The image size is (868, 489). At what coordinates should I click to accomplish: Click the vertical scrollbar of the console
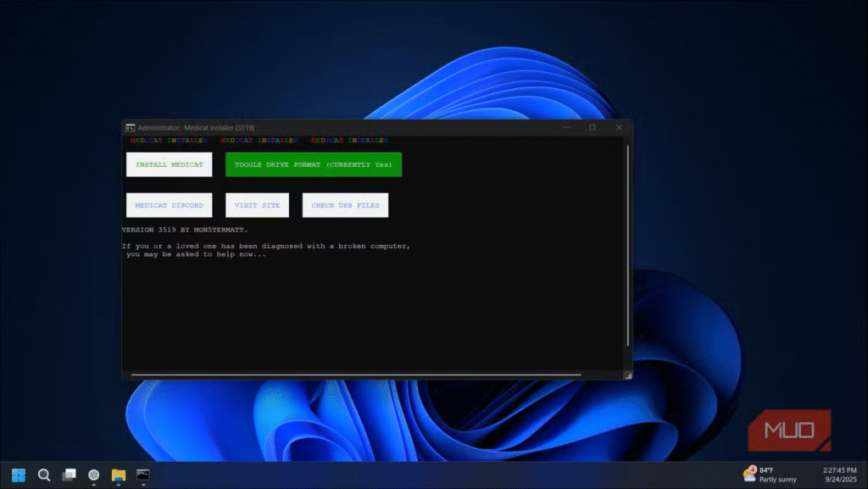click(628, 246)
